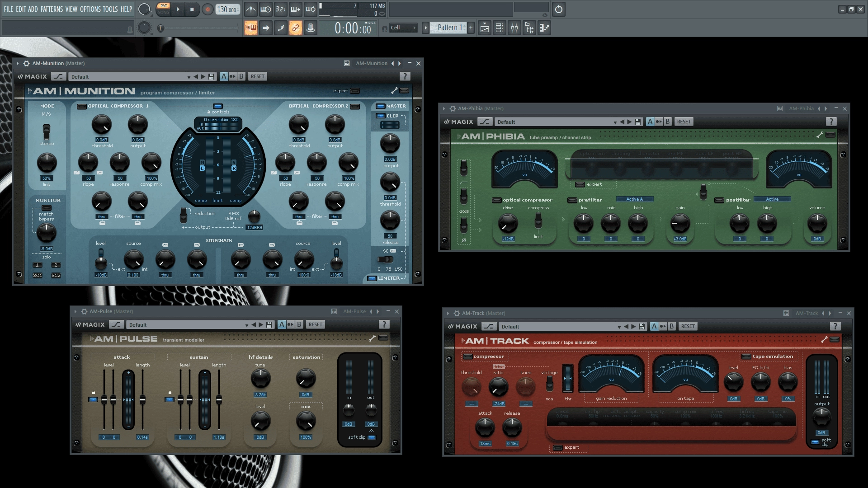Toggle Optical Compressor 1 on/off
The width and height of the screenshot is (868, 488).
pyautogui.click(x=82, y=107)
